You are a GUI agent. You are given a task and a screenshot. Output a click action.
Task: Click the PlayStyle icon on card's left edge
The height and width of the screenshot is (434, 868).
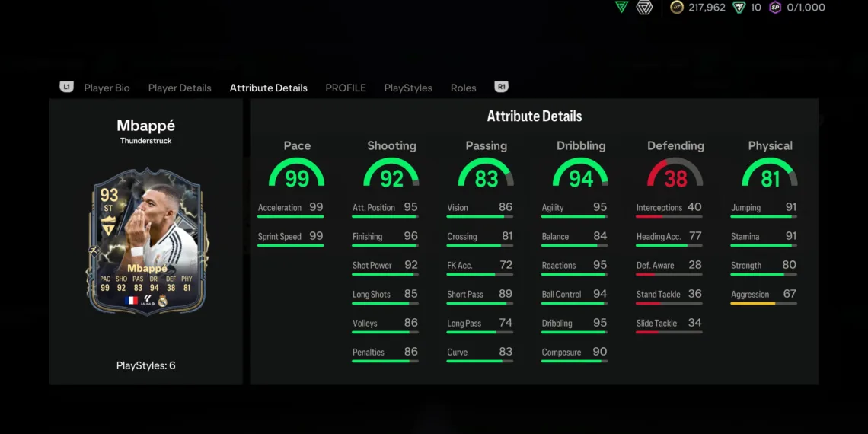pos(94,251)
